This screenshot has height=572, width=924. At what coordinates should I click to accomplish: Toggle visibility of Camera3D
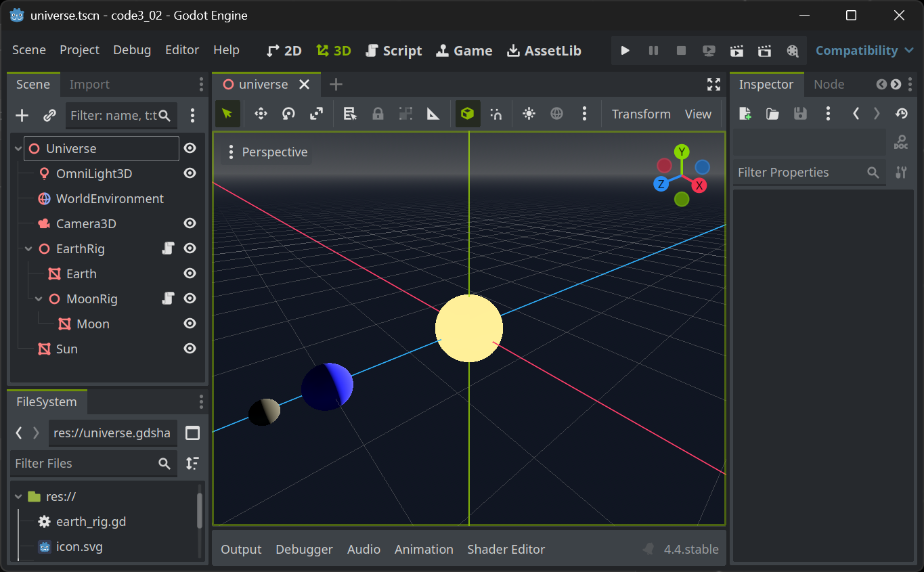point(190,223)
